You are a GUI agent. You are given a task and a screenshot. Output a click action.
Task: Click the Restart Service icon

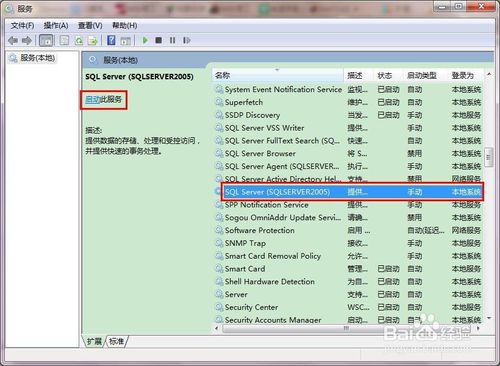pyautogui.click(x=187, y=40)
